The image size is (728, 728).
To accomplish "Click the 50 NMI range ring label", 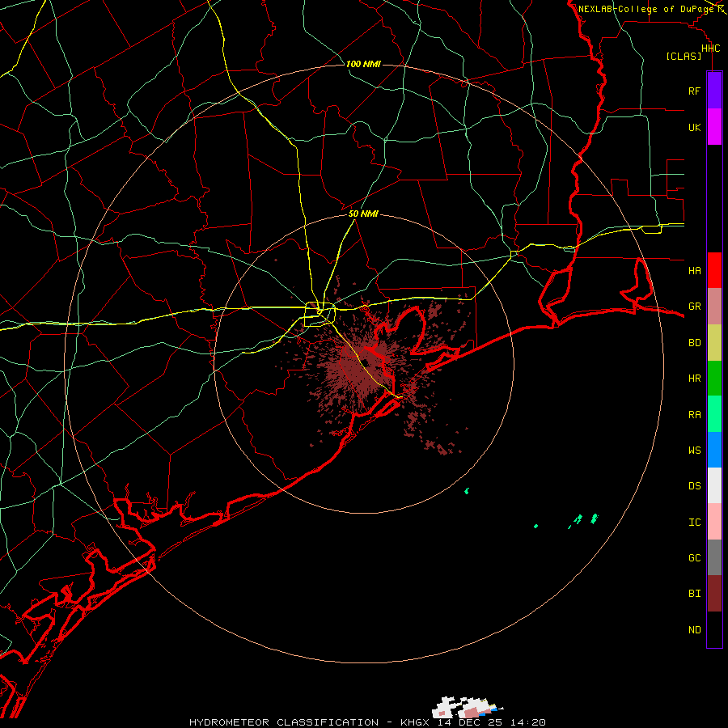I will click(363, 214).
